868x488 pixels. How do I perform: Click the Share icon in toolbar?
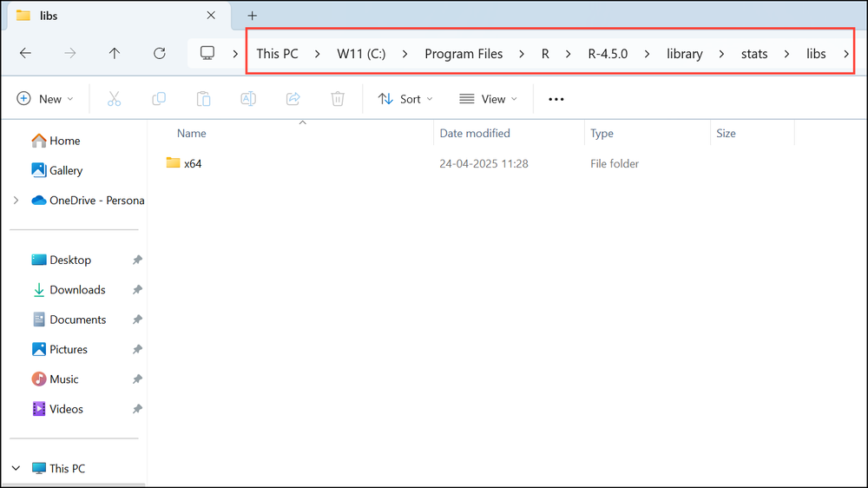point(293,99)
